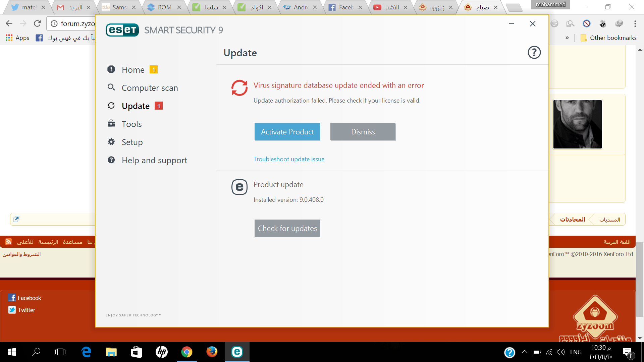Open Firefox from taskbar
The height and width of the screenshot is (362, 644).
pyautogui.click(x=212, y=352)
